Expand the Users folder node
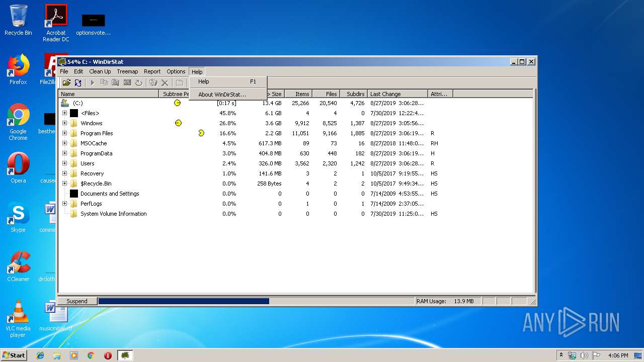This screenshot has width=644, height=362. point(64,163)
